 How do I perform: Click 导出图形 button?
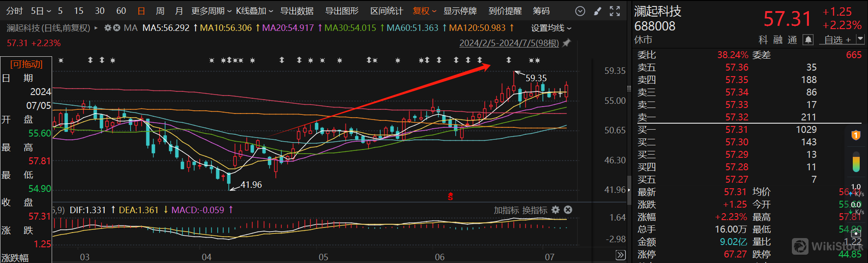tap(342, 11)
